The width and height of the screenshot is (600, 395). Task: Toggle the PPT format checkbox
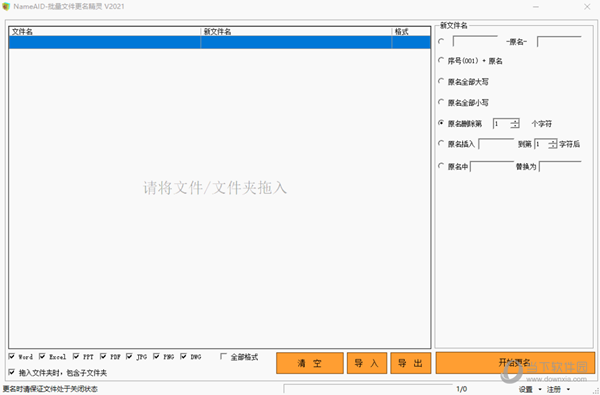click(76, 357)
